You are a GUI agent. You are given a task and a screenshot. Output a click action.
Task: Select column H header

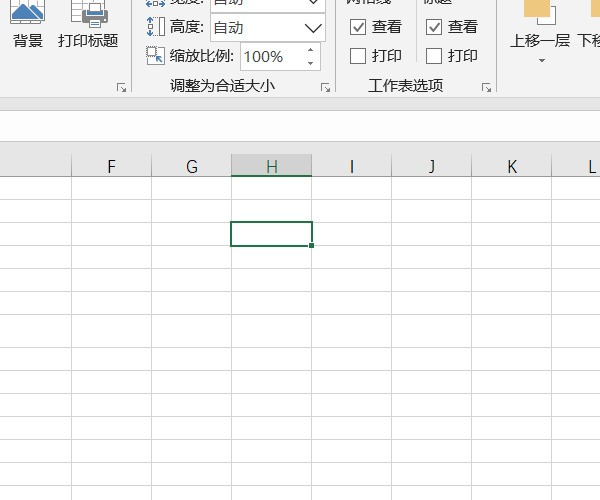click(x=271, y=166)
